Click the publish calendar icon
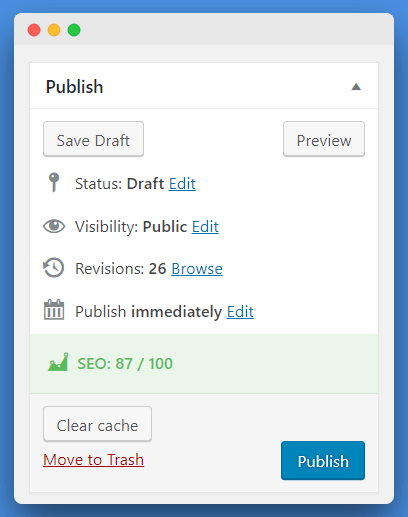 (54, 310)
